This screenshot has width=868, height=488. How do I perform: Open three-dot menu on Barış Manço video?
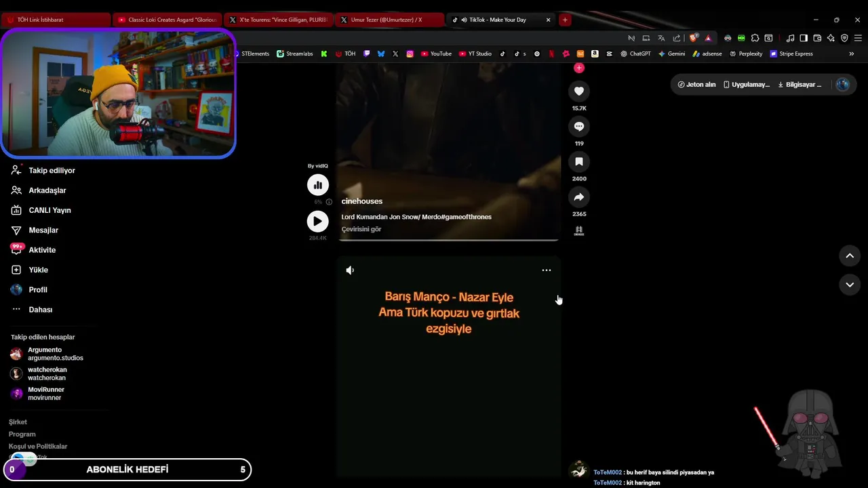[547, 270]
